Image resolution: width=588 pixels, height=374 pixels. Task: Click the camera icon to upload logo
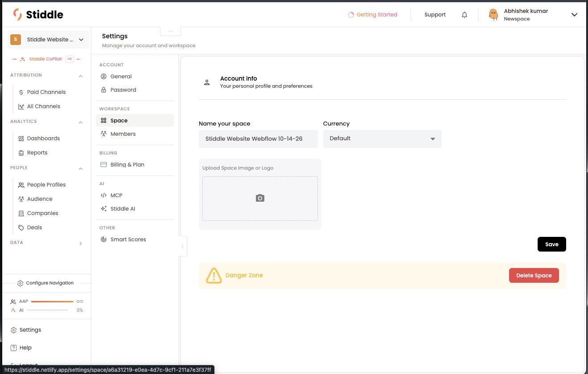pyautogui.click(x=260, y=198)
